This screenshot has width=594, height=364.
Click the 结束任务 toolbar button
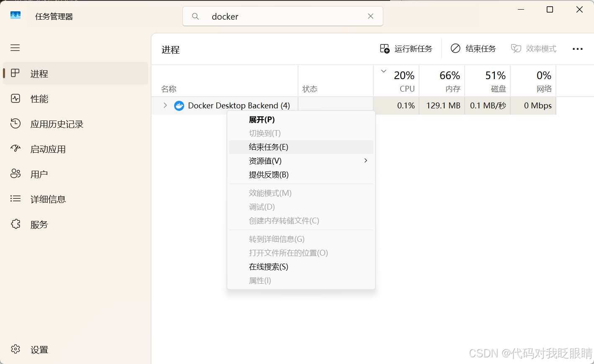473,49
